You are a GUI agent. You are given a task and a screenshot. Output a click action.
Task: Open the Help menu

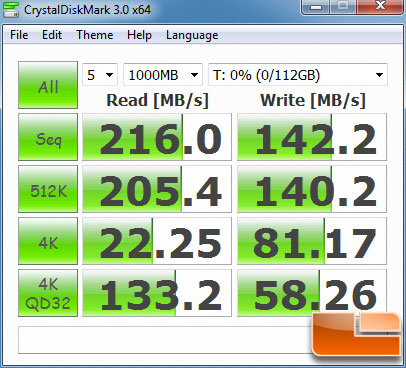point(139,35)
